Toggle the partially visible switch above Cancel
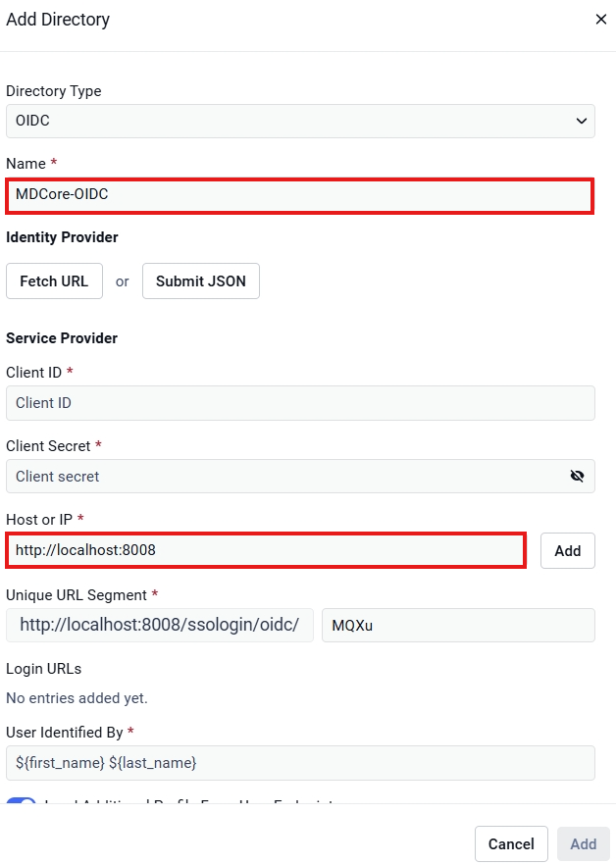The height and width of the screenshot is (865, 616). pos(21,800)
